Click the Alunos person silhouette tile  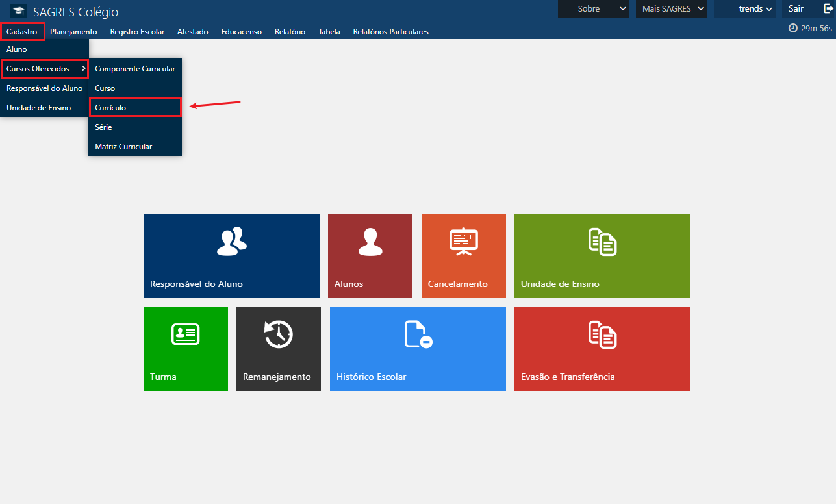pos(370,256)
